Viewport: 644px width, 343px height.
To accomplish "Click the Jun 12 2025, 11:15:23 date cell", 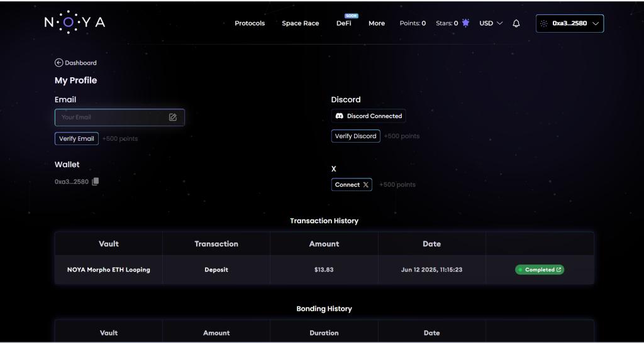I will pos(431,270).
